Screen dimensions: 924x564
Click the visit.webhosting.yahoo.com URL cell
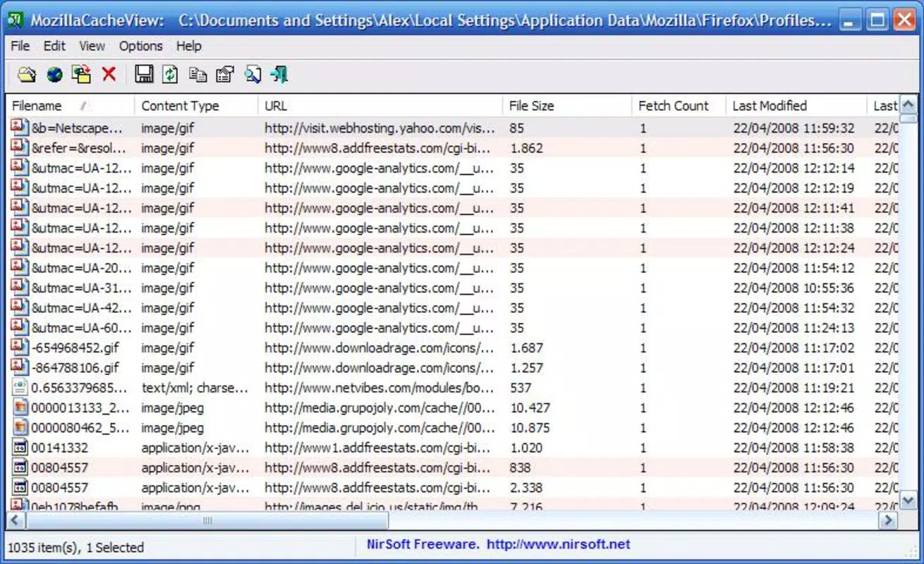380,128
